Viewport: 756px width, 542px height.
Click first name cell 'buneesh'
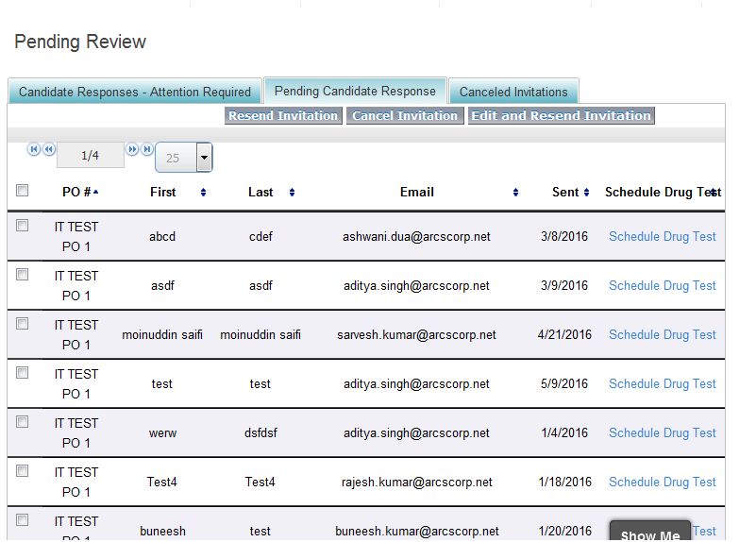tap(162, 531)
